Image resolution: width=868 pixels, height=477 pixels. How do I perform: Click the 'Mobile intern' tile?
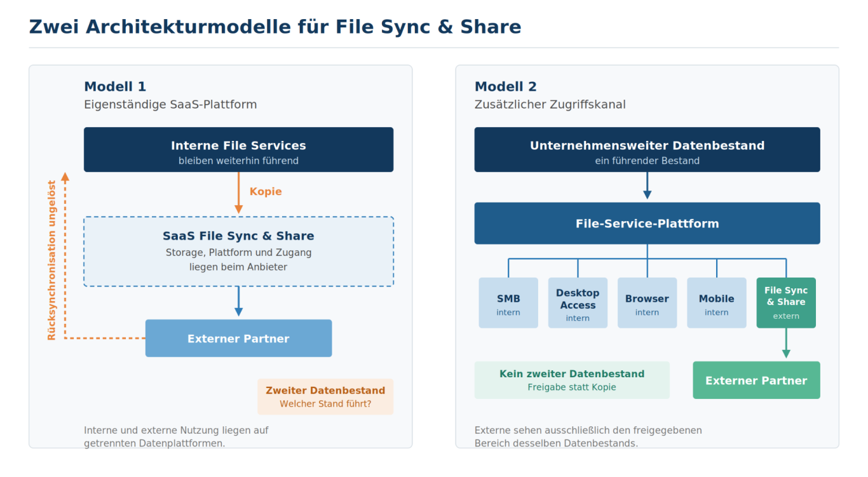717,303
